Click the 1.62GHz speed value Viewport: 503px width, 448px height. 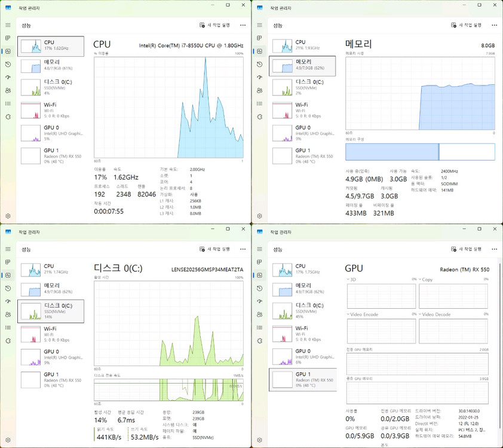(126, 177)
